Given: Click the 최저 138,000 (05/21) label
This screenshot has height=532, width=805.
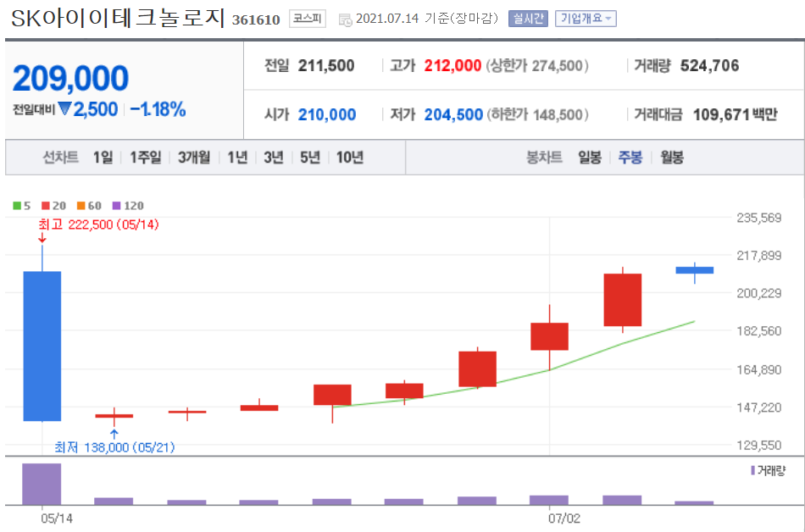Looking at the screenshot, I should (114, 447).
